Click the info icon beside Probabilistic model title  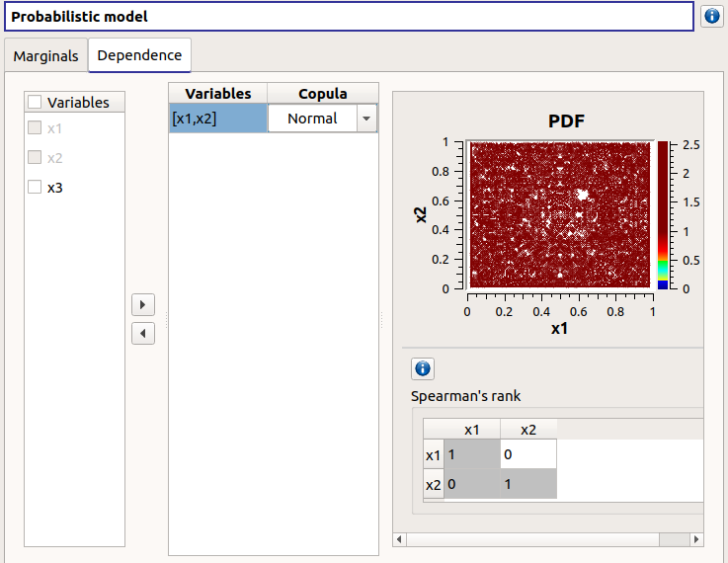(x=711, y=17)
